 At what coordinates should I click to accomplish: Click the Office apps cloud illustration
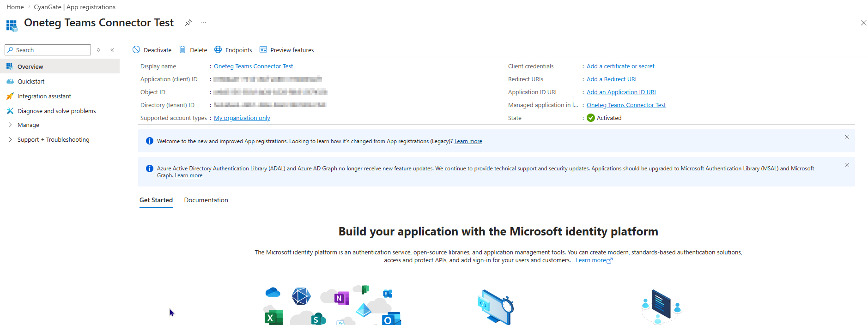point(333,305)
